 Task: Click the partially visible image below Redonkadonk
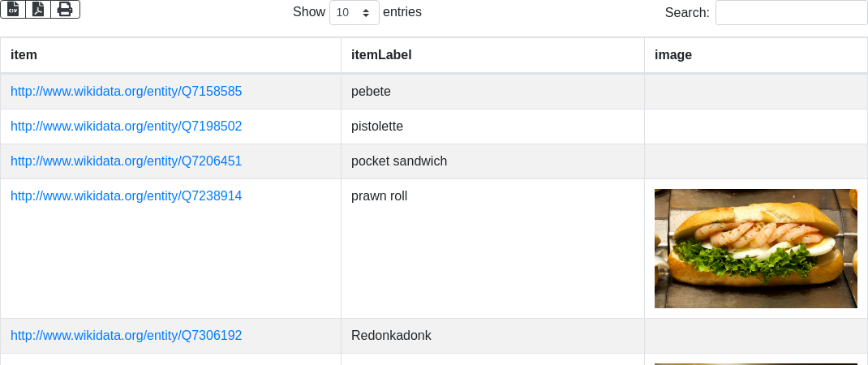[755, 363]
